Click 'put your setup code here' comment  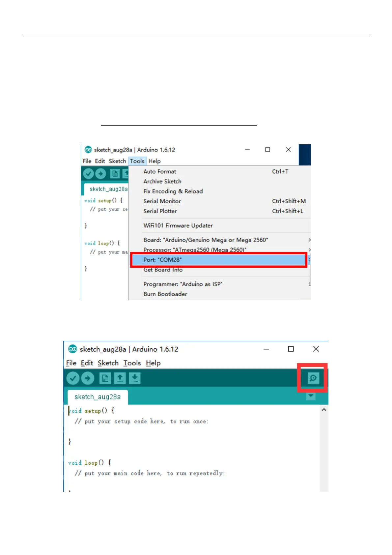click(x=141, y=422)
